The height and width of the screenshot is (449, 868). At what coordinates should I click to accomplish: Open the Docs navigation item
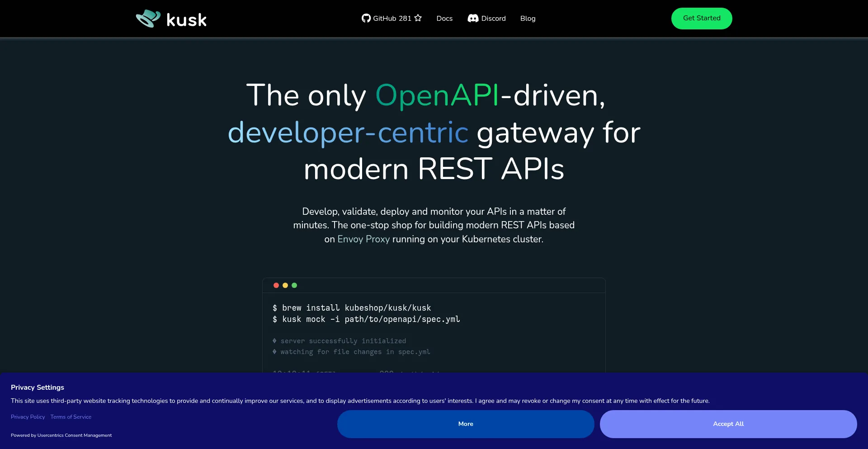click(444, 19)
